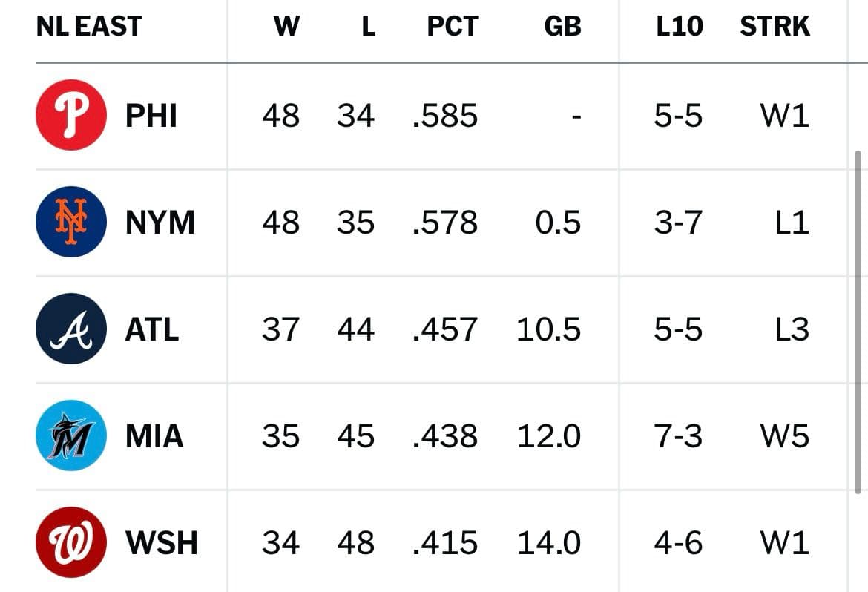
Task: Open the WSH team link
Action: 161,543
